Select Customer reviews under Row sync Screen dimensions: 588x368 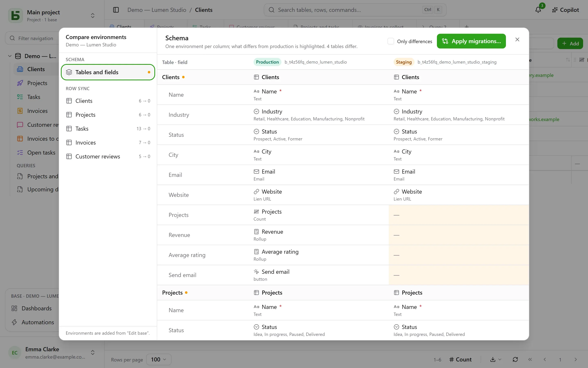[108, 156]
